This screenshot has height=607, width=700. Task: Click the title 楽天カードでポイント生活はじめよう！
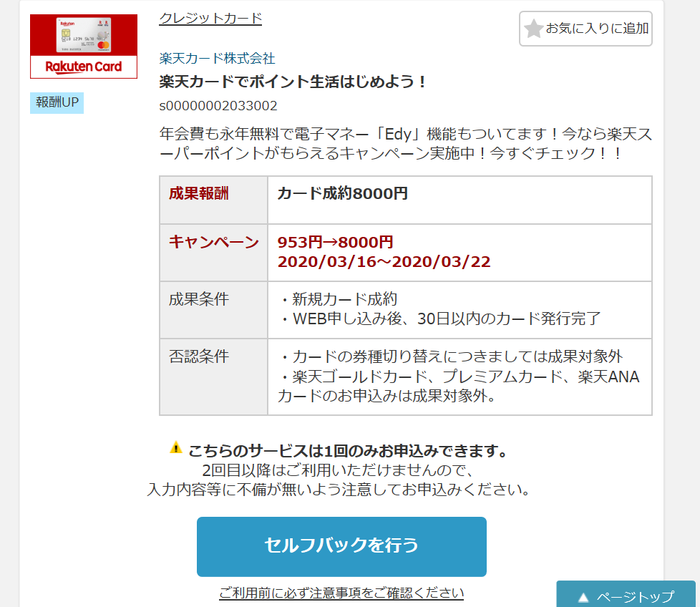293,82
